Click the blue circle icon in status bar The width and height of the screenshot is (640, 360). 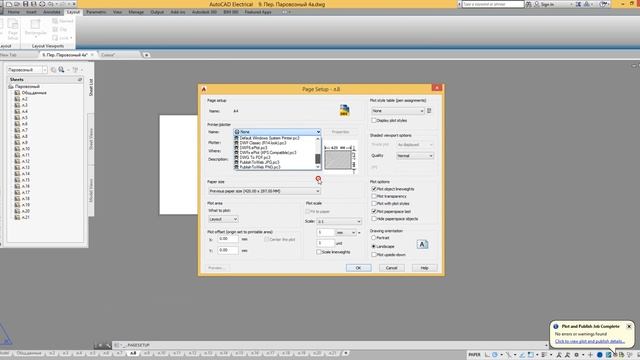600,355
